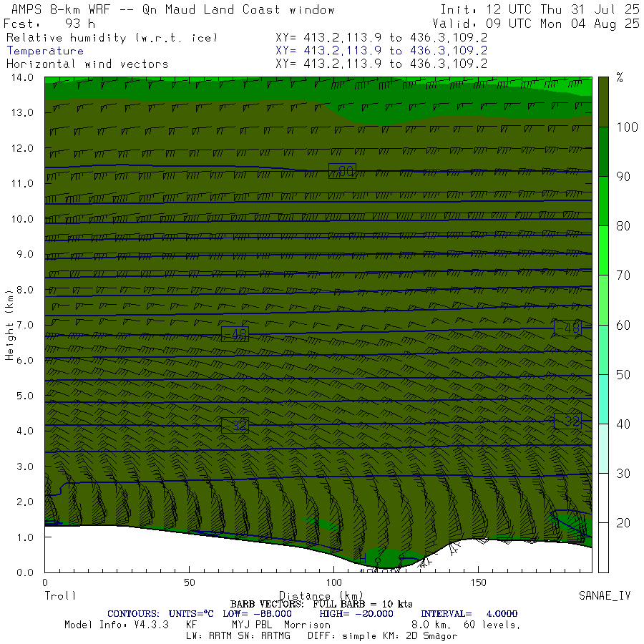This screenshot has width=644, height=644.
Task: Click the "Relative humidity (w.r.t. ice)" label
Action: [112, 38]
